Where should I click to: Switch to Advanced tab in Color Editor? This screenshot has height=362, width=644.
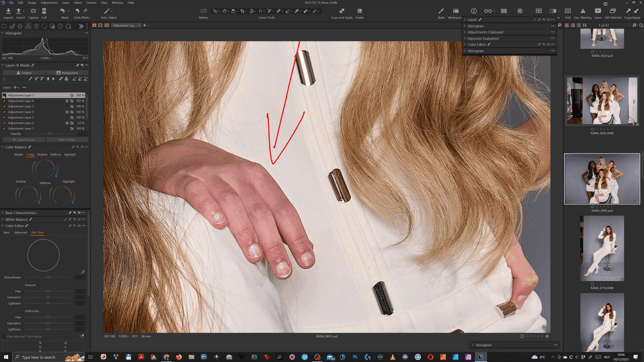20,233
